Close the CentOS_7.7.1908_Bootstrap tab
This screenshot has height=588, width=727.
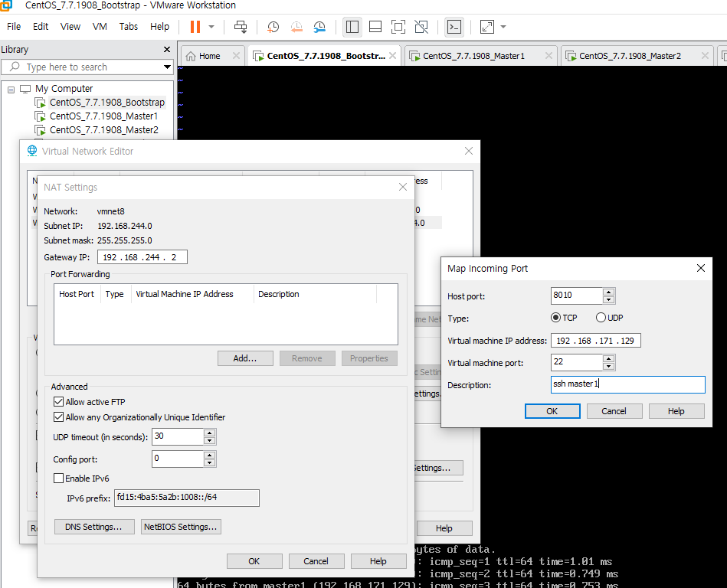pyautogui.click(x=393, y=56)
